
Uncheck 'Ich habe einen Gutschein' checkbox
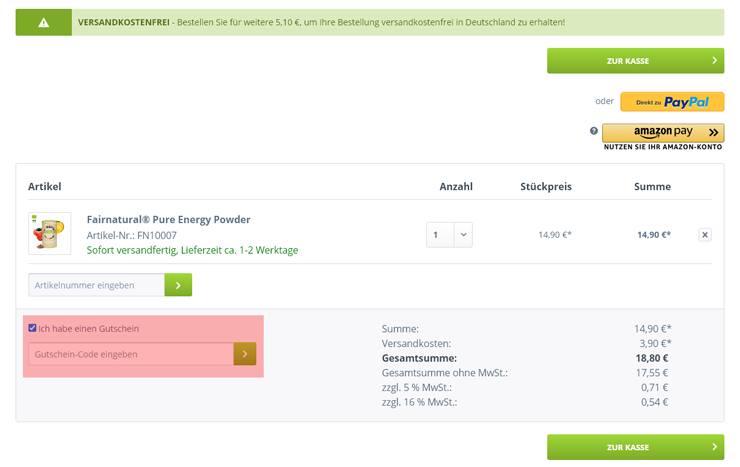[x=33, y=328]
